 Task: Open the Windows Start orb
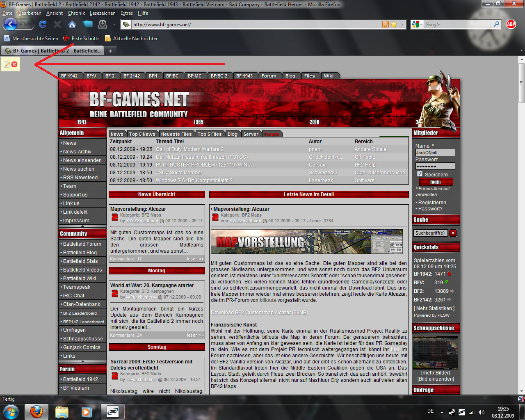point(10,411)
